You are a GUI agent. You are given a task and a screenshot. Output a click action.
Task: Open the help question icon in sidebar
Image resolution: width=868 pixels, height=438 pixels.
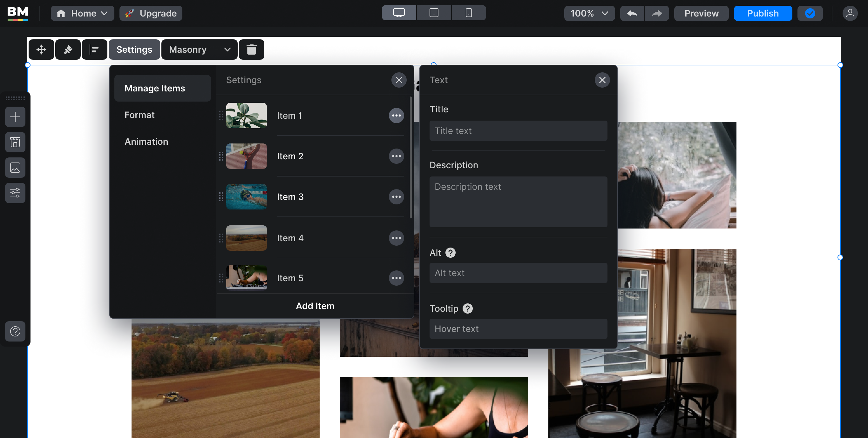coord(15,331)
